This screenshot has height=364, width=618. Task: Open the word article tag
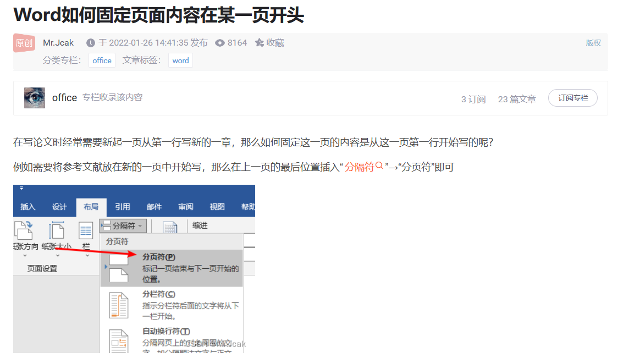point(180,60)
